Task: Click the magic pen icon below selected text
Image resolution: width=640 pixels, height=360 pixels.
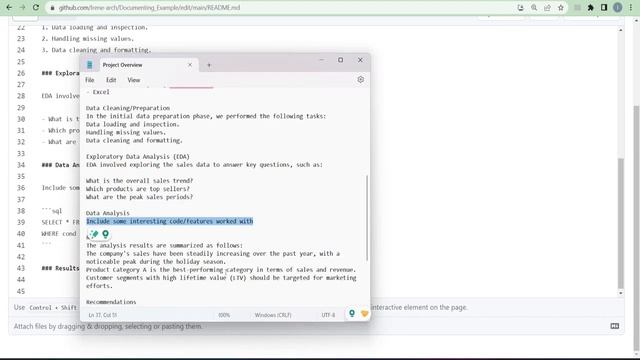Action: 93,234
